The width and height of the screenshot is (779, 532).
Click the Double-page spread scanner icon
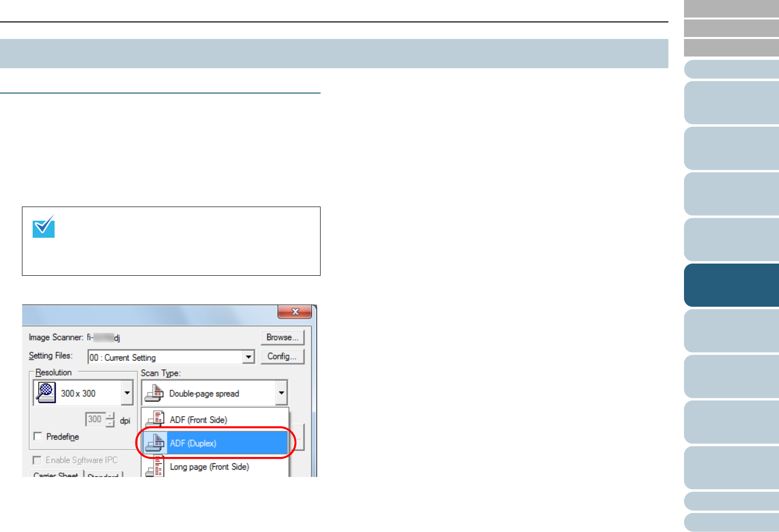(x=154, y=393)
